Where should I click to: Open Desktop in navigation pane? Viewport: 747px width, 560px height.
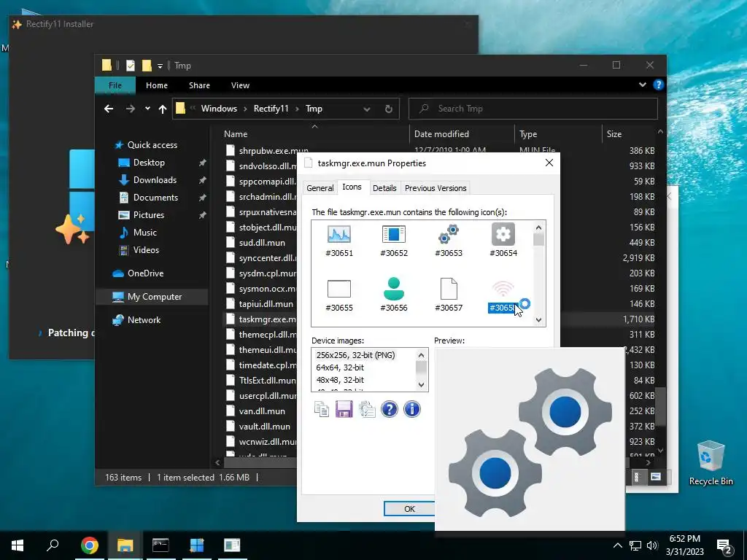click(x=149, y=163)
